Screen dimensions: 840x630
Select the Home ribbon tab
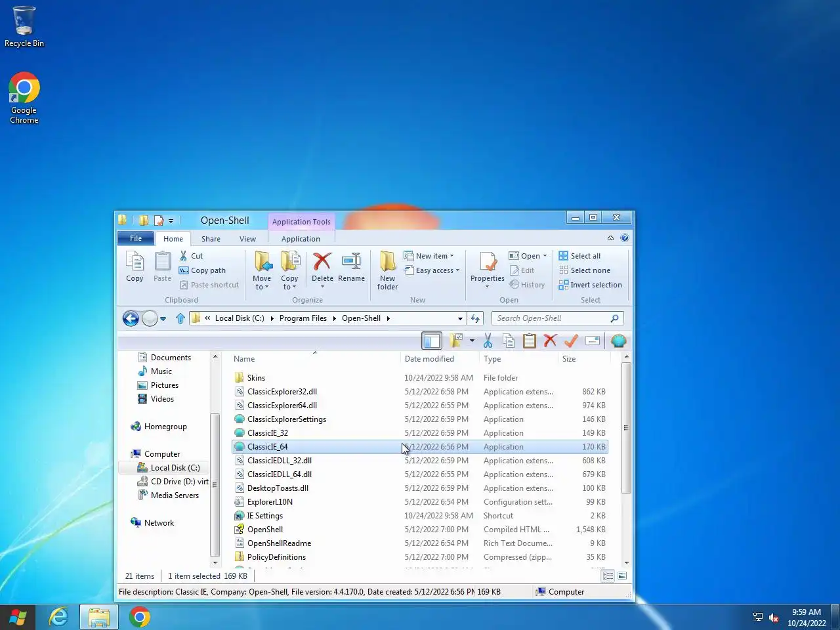pos(173,239)
